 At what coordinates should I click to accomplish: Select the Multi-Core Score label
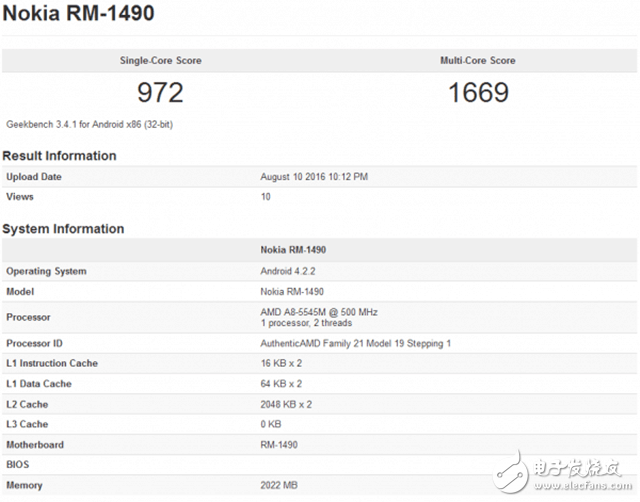point(478,60)
